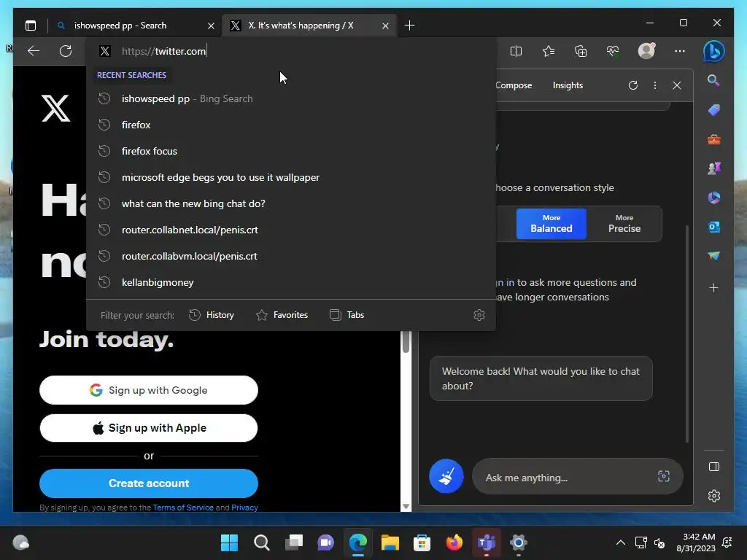Select the 'ishowspeed pp' recent search

(x=290, y=98)
